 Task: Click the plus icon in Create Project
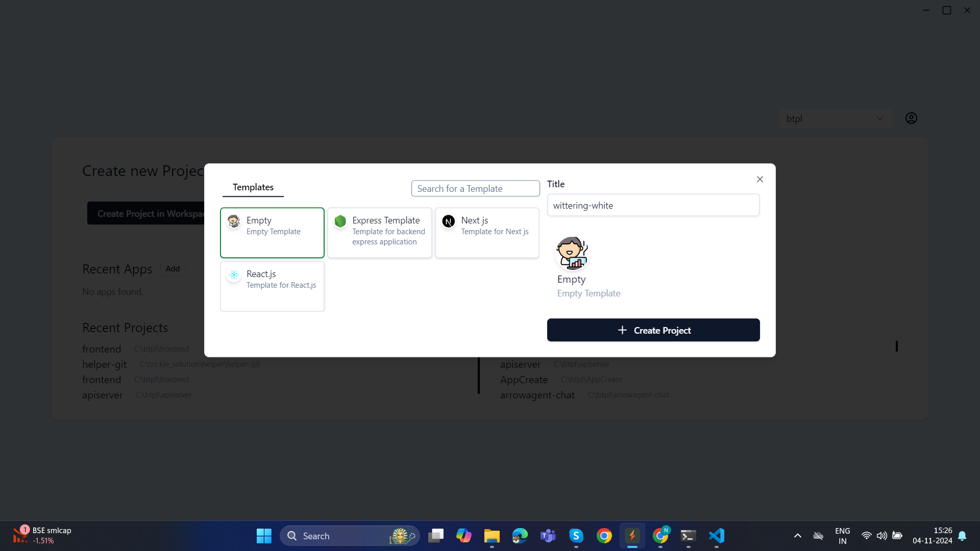tap(622, 330)
